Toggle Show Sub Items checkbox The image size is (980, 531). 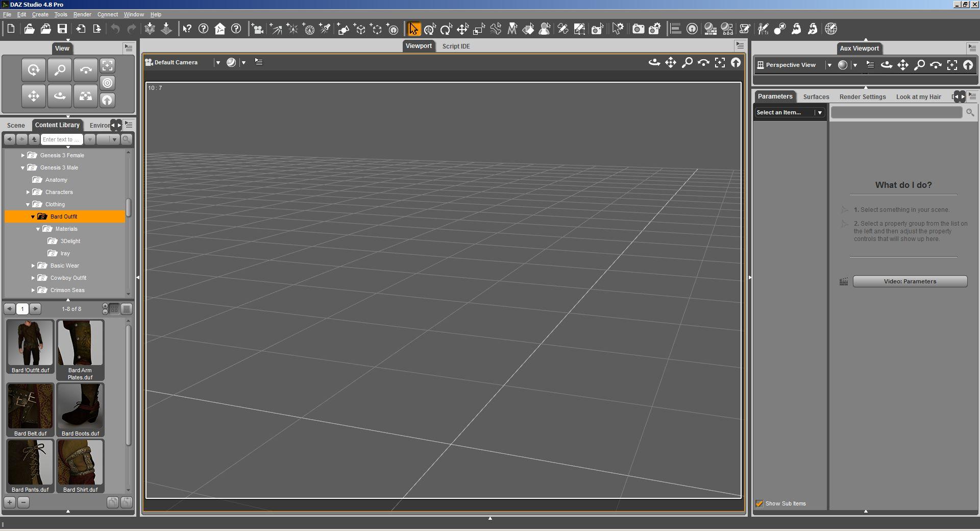[x=759, y=503]
